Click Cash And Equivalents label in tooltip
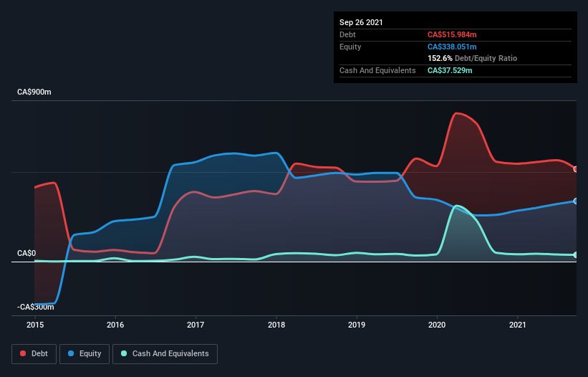Image resolution: width=588 pixels, height=377 pixels. tap(377, 70)
